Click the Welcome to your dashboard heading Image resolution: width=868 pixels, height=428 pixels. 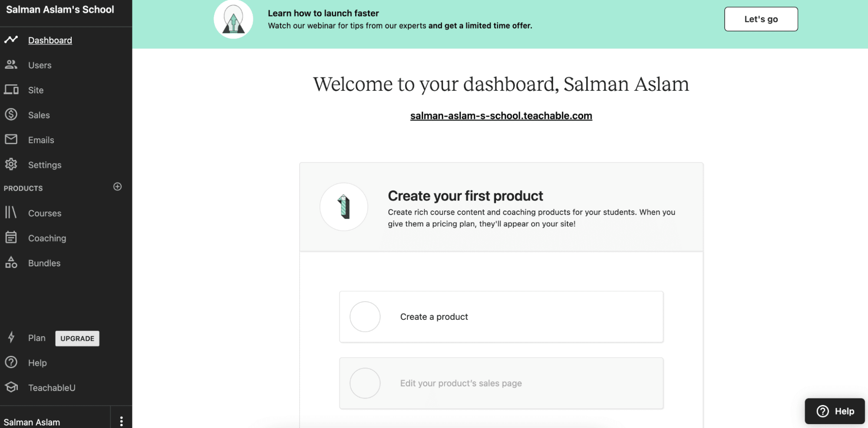coord(501,84)
